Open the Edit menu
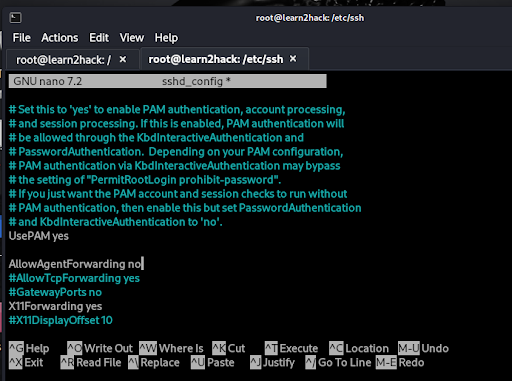The width and height of the screenshot is (512, 381). click(x=99, y=38)
